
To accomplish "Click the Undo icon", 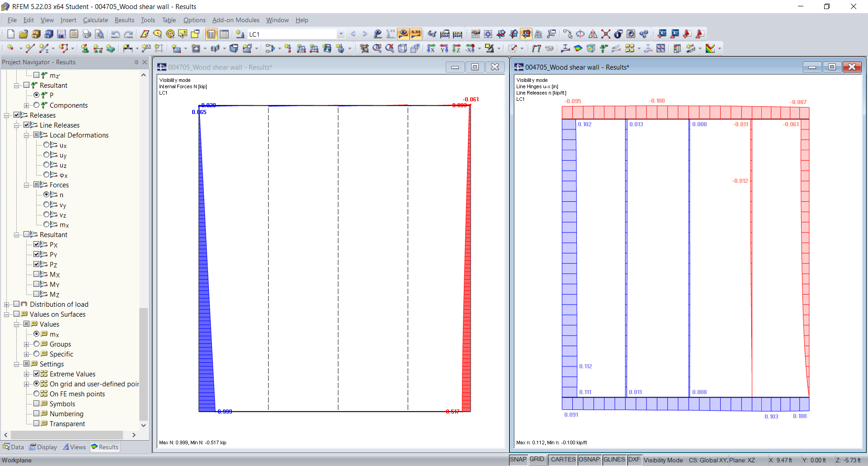I will (x=115, y=34).
